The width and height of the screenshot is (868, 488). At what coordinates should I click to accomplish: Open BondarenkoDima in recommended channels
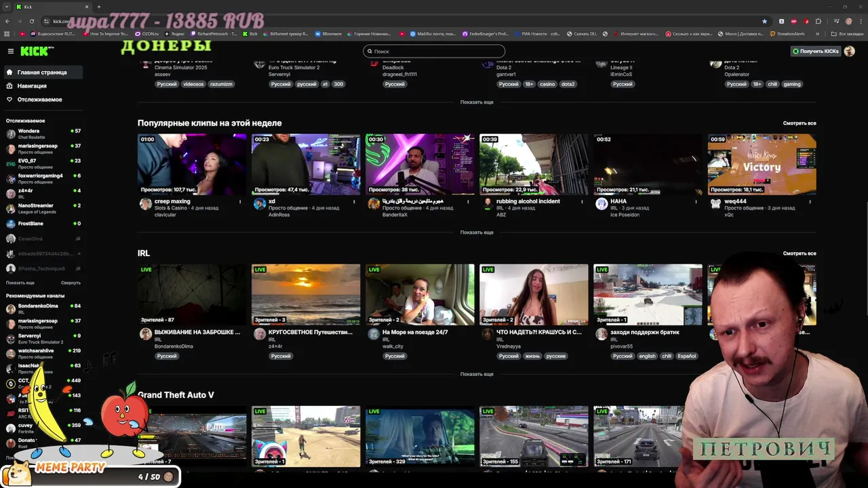(x=43, y=308)
